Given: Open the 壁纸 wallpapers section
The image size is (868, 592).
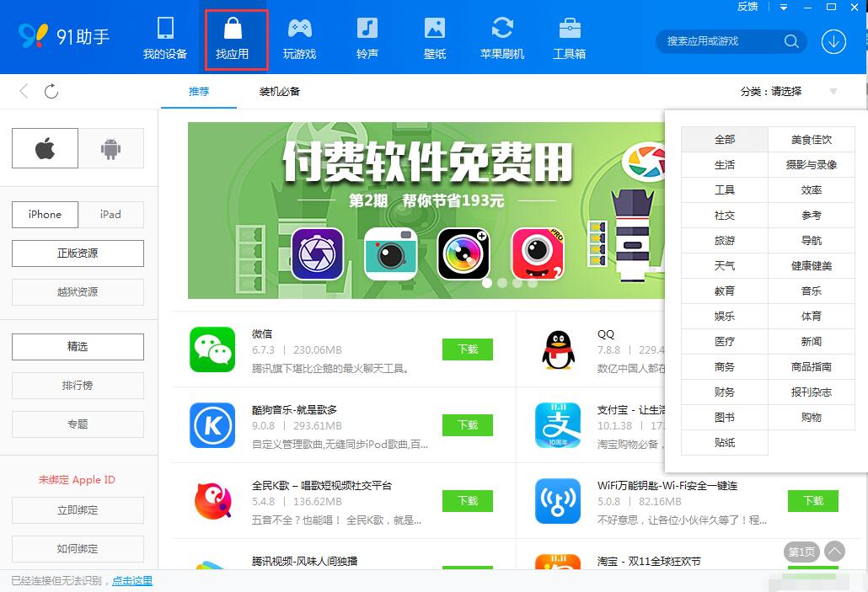Looking at the screenshot, I should (x=434, y=37).
